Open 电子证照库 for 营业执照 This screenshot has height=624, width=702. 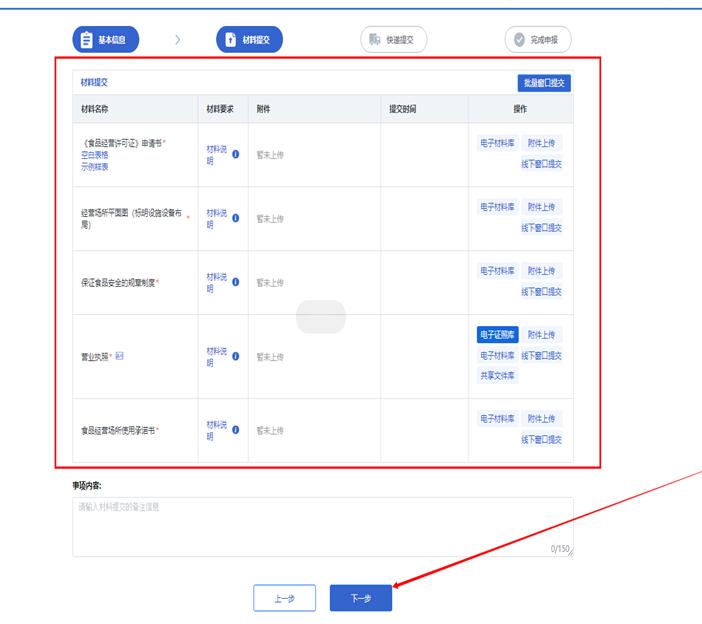(x=497, y=335)
